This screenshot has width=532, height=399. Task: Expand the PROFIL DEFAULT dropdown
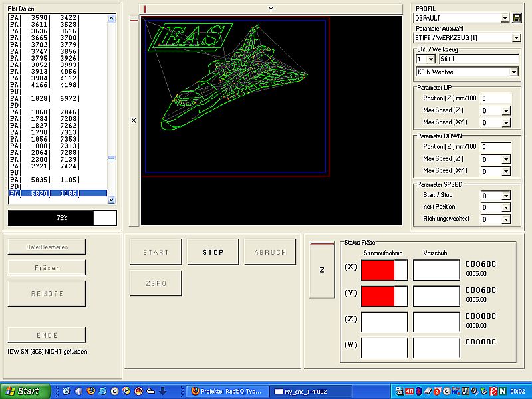pos(505,18)
